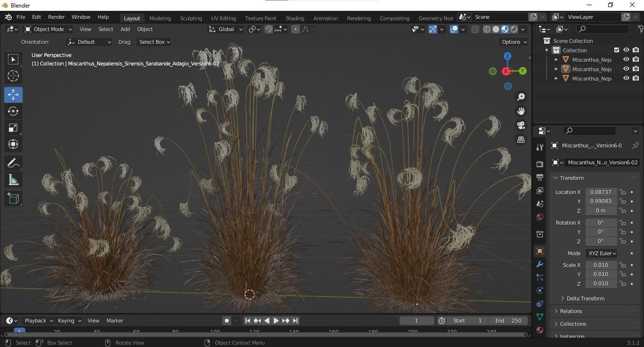This screenshot has height=347, width=644.
Task: Open the Physics properties tab
Action: pos(540,291)
